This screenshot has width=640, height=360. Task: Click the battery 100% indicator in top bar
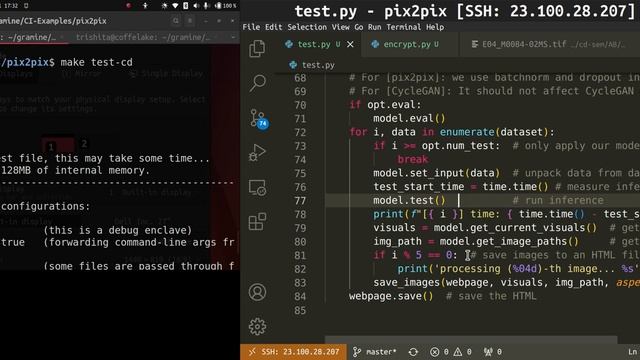(x=225, y=6)
